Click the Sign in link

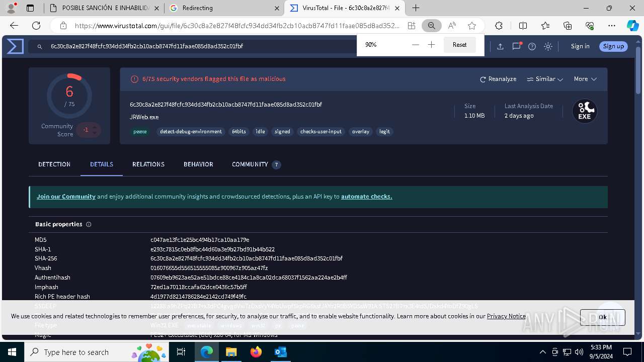580,46
